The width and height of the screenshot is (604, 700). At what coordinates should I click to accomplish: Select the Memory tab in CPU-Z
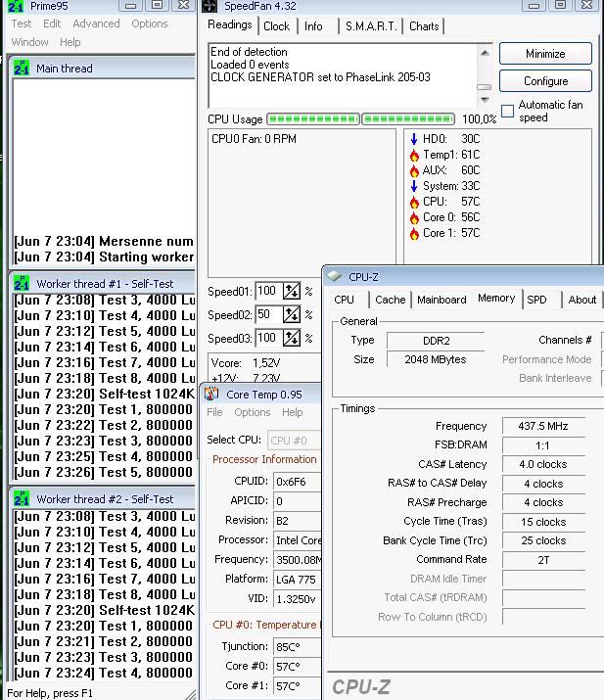pos(496,299)
